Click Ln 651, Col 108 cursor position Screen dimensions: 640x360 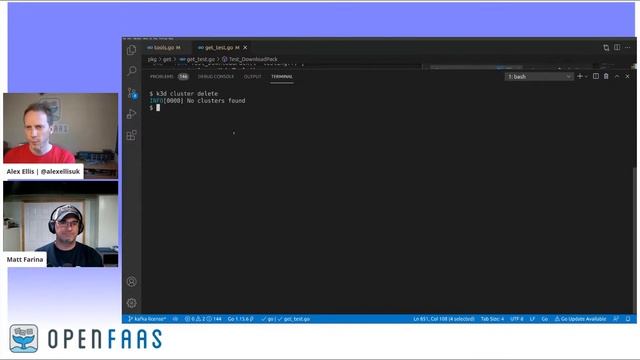coord(444,319)
